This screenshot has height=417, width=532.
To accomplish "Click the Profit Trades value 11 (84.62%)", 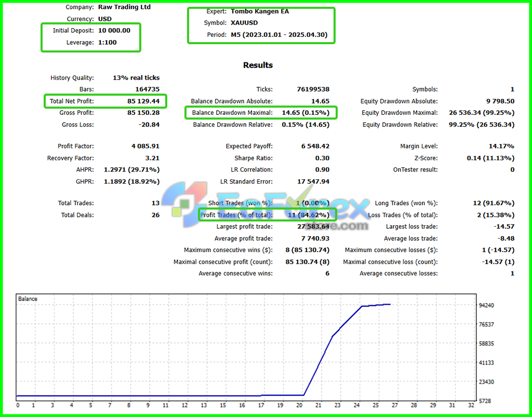I will 309,215.
